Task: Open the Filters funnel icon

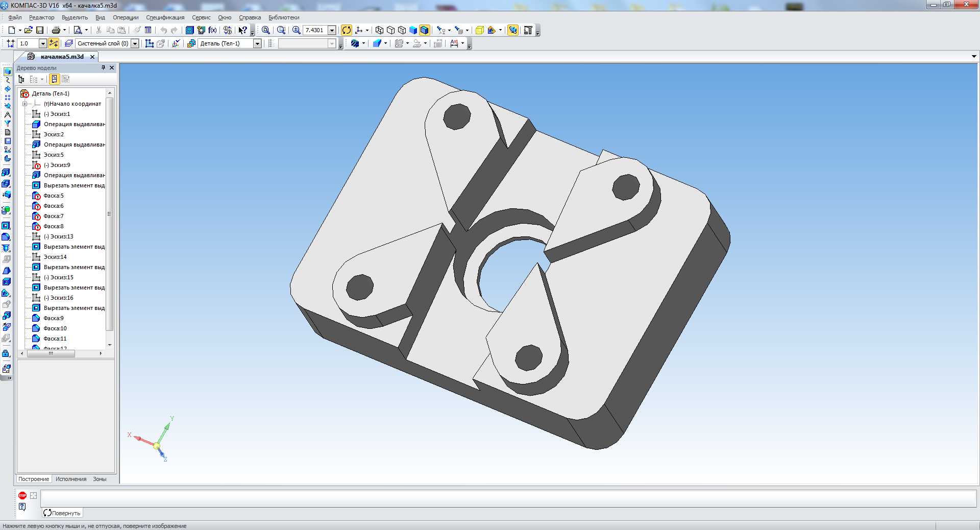Action: (x=7, y=124)
